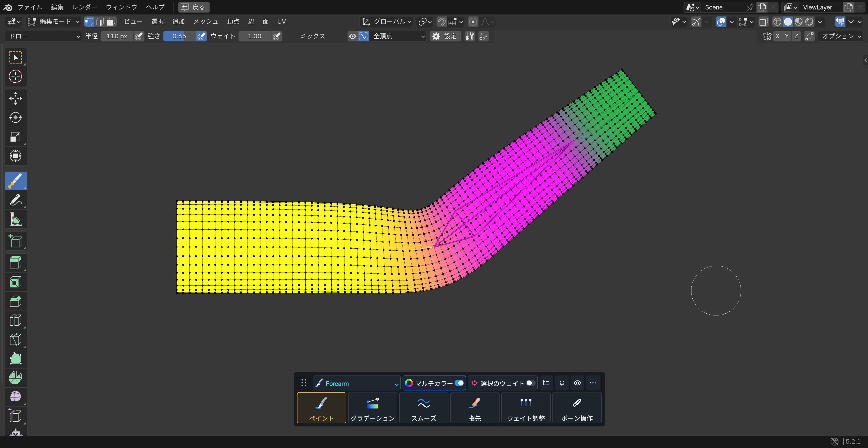Image resolution: width=868 pixels, height=448 pixels.
Task: Select the Move tool in left toolbar
Action: pos(16,98)
